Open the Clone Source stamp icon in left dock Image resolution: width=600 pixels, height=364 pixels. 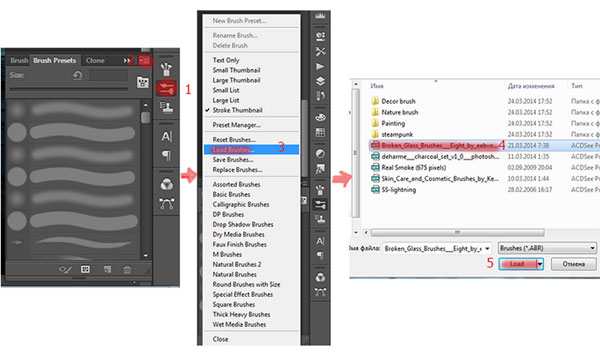tap(166, 108)
